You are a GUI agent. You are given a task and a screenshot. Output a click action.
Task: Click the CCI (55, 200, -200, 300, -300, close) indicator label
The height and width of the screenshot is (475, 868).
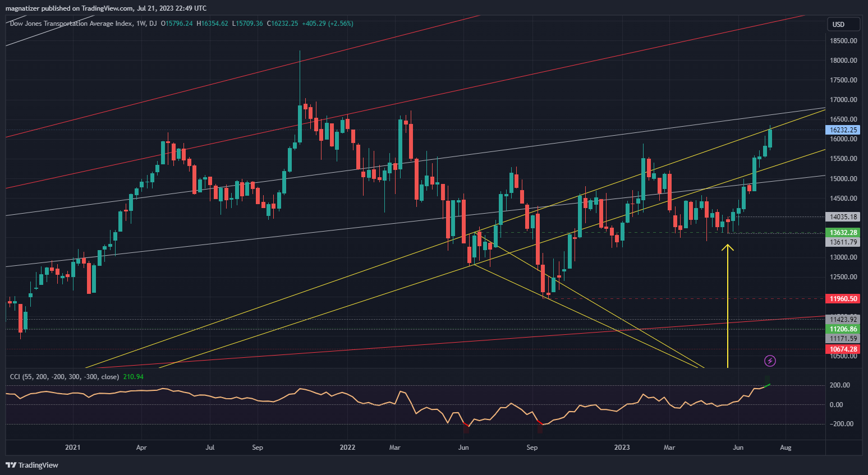65,377
